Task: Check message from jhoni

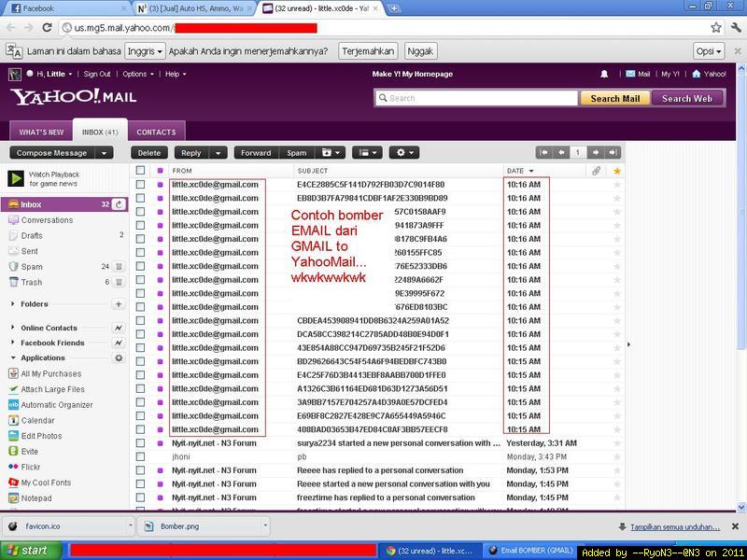Action: coord(140,456)
